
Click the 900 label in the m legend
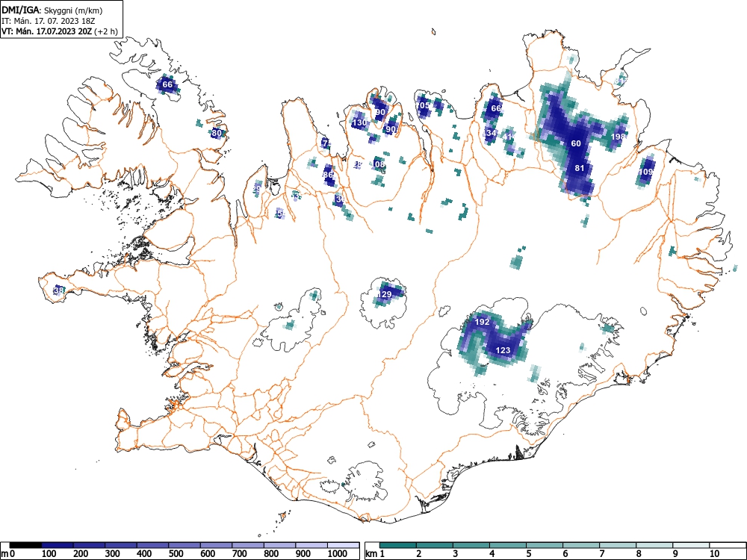pyautogui.click(x=303, y=553)
